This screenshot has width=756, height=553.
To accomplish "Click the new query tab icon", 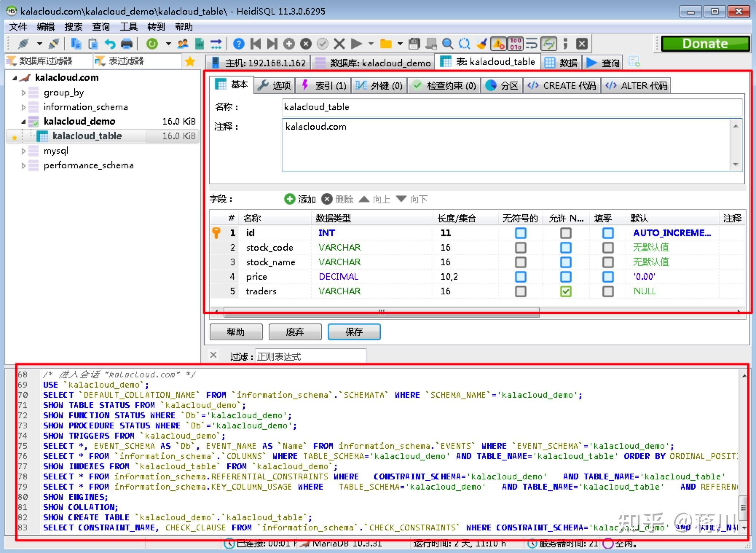I will click(x=634, y=62).
